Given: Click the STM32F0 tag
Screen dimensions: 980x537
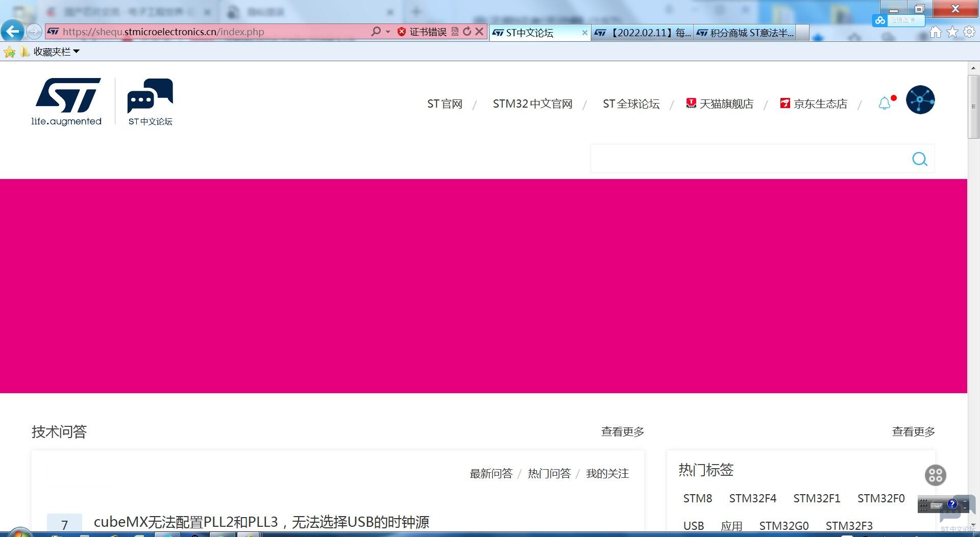Looking at the screenshot, I should coord(881,499).
